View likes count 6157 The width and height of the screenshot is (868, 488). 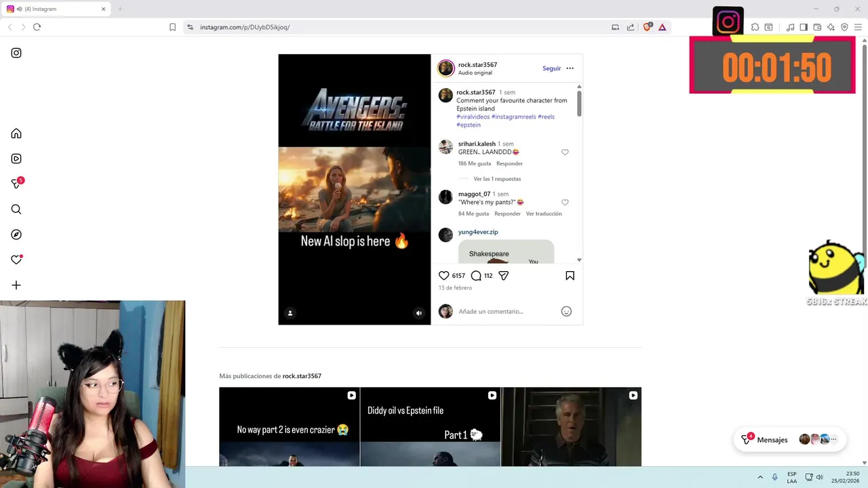(458, 276)
